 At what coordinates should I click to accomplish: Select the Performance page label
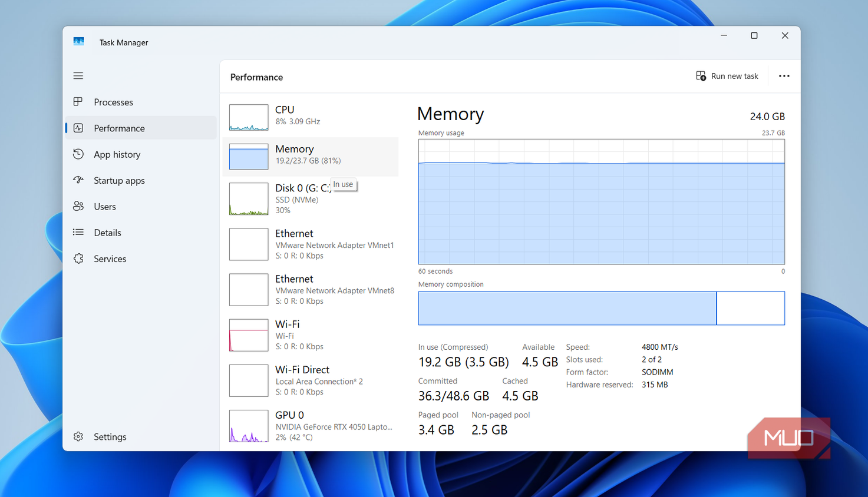click(x=119, y=128)
